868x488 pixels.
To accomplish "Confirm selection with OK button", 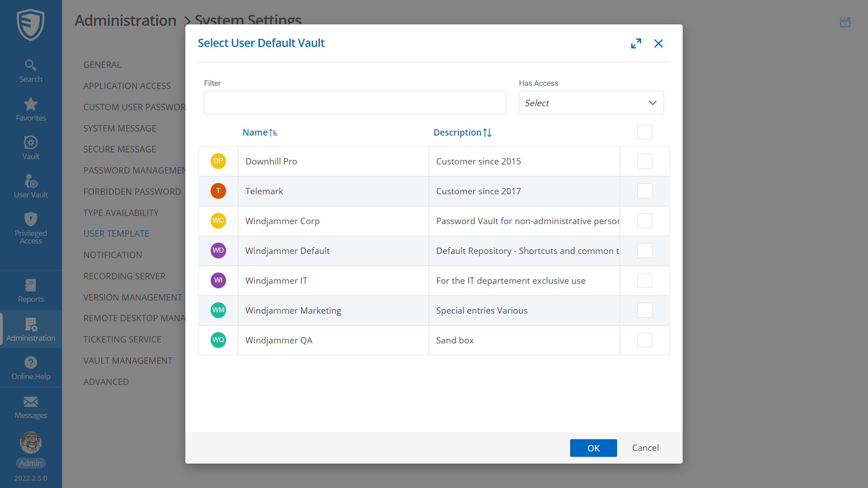I will pyautogui.click(x=593, y=448).
